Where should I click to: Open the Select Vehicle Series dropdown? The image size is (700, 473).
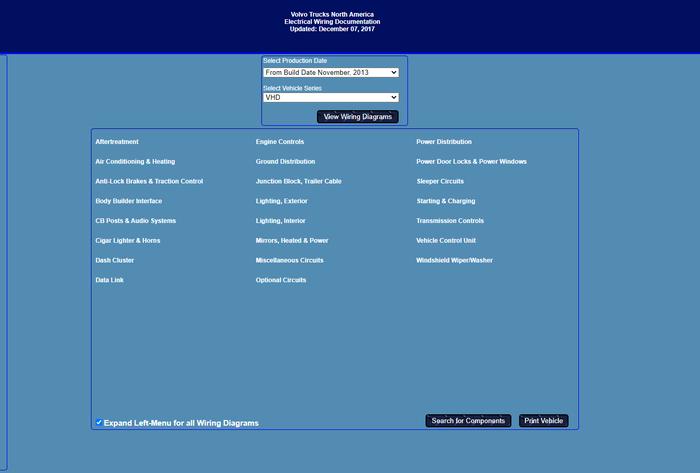[331, 97]
